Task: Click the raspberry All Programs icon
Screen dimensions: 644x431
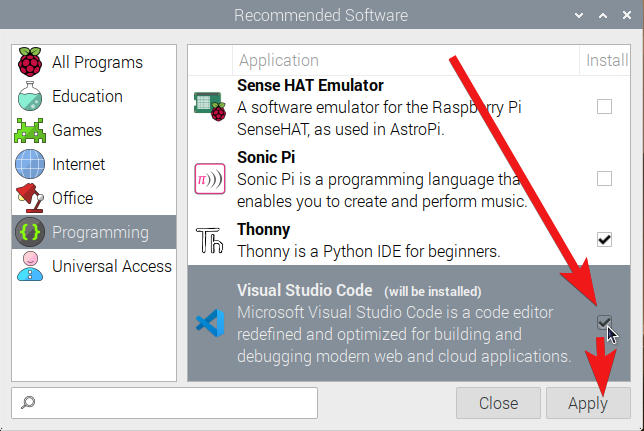Action: [x=30, y=62]
